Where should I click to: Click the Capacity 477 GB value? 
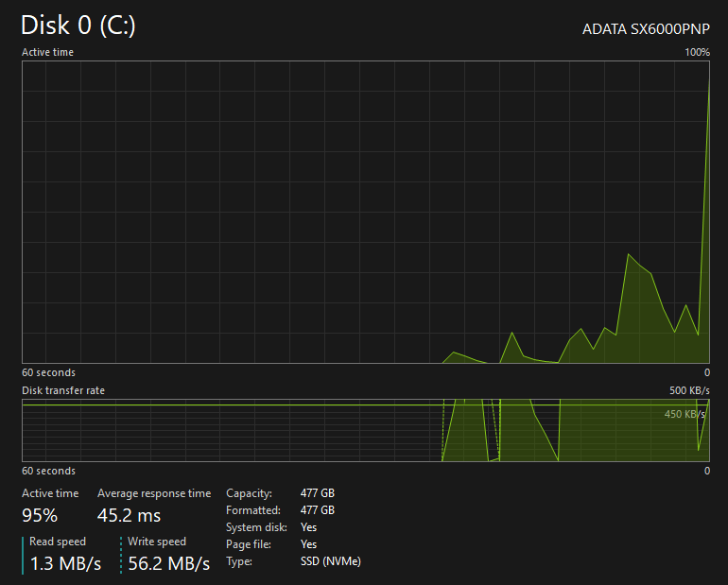[318, 493]
